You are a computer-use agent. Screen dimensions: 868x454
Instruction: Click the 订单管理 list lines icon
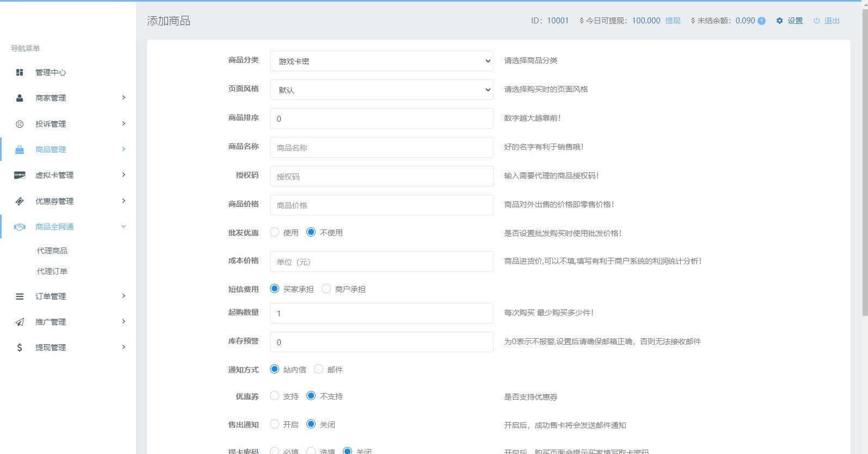tap(20, 296)
